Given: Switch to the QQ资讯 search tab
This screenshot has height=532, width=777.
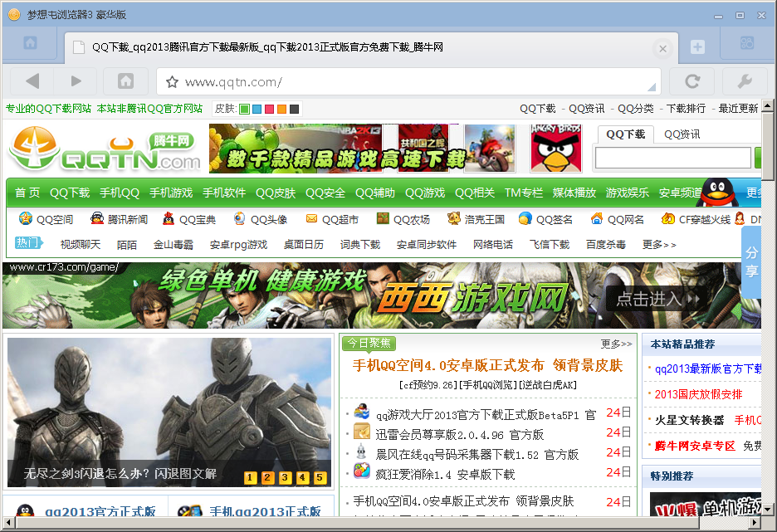Looking at the screenshot, I should 682,134.
